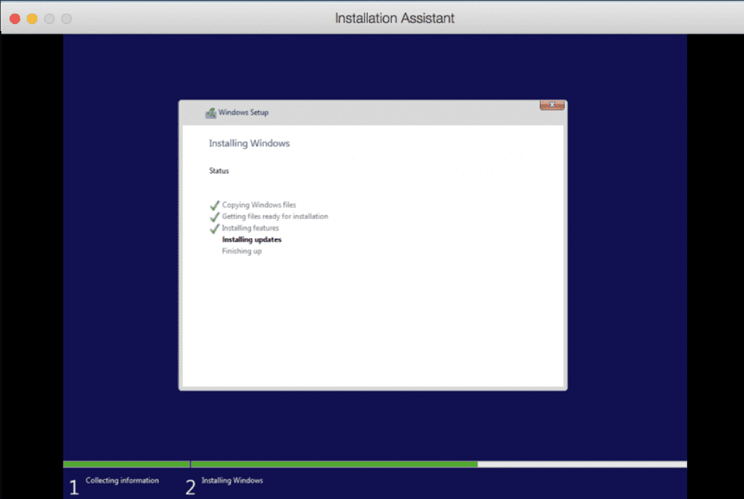744x499 pixels.
Task: Close the Installation Assistant window
Action: pyautogui.click(x=15, y=18)
